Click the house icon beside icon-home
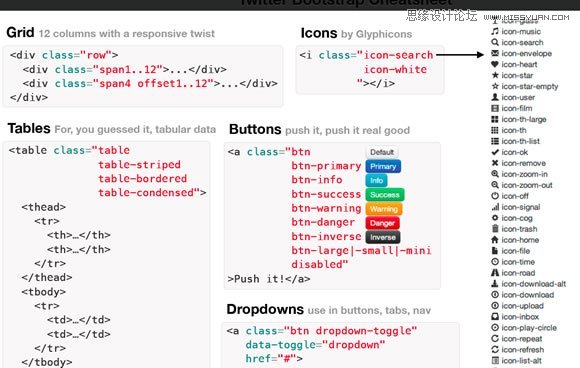 tap(495, 240)
